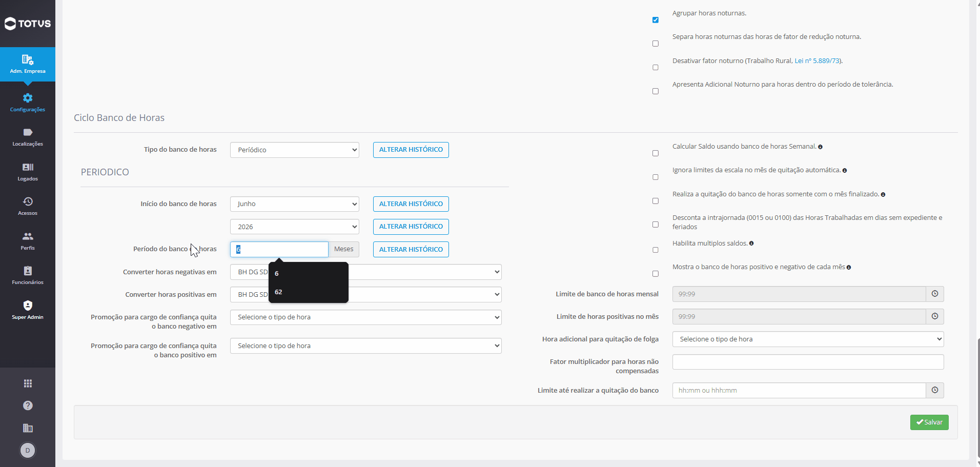Check Desativar fator noturno (Trabalho Rural)
Image resolution: width=980 pixels, height=467 pixels.
click(x=656, y=68)
